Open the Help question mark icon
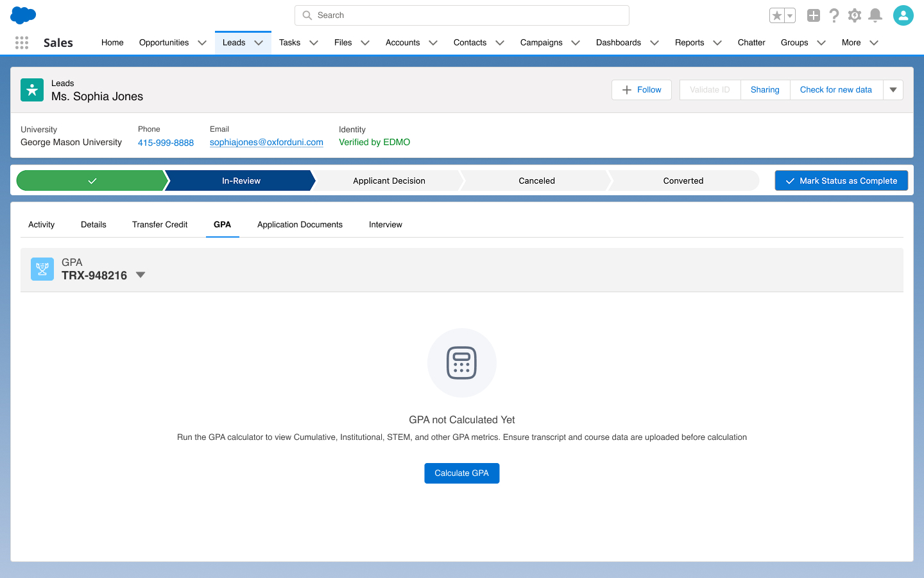This screenshot has width=924, height=578. [834, 15]
